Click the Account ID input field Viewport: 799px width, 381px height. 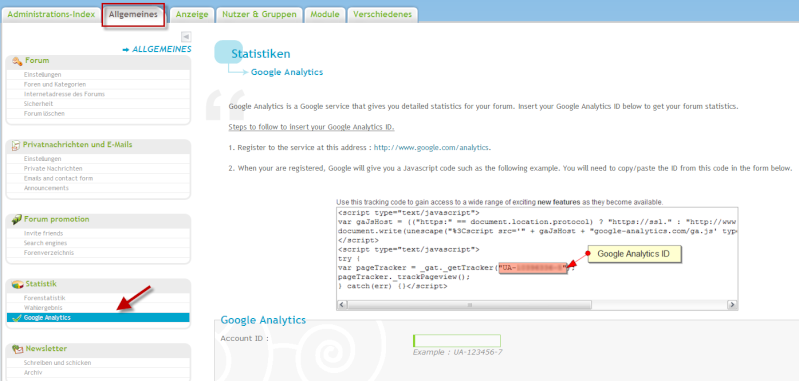pyautogui.click(x=457, y=341)
